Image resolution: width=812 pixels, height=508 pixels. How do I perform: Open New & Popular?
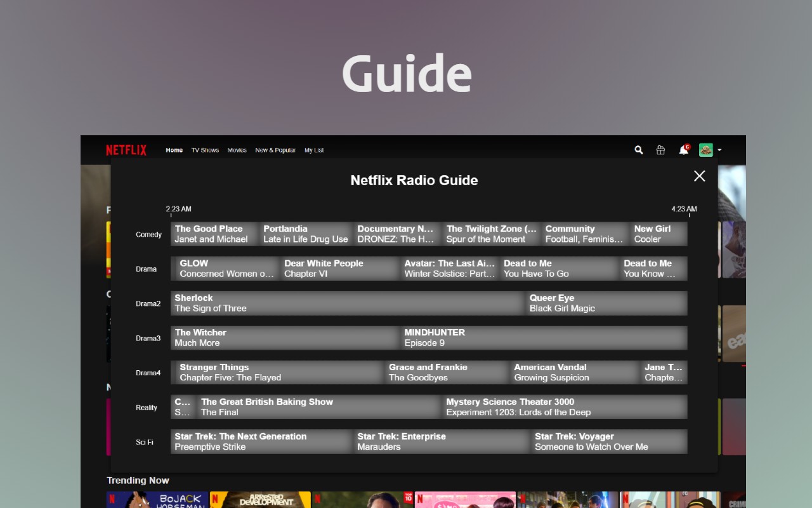(x=275, y=150)
